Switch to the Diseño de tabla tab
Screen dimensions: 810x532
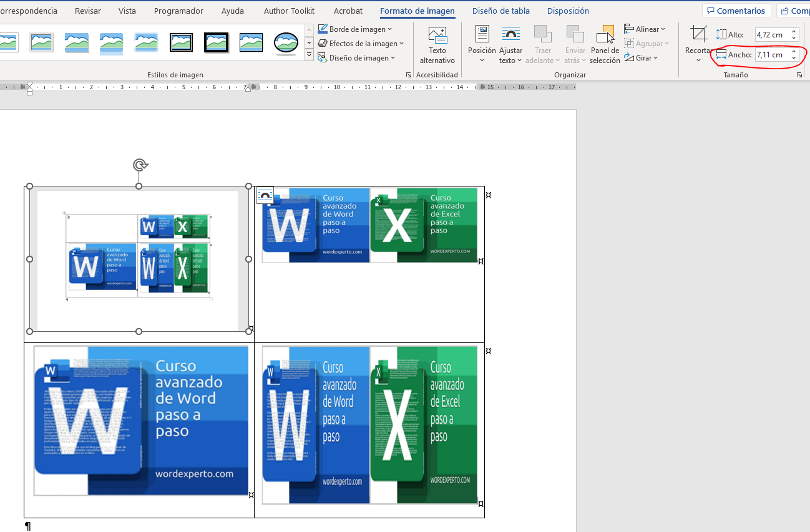coord(500,11)
